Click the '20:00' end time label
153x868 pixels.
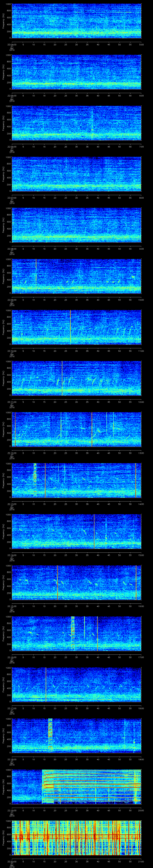tap(141, 810)
